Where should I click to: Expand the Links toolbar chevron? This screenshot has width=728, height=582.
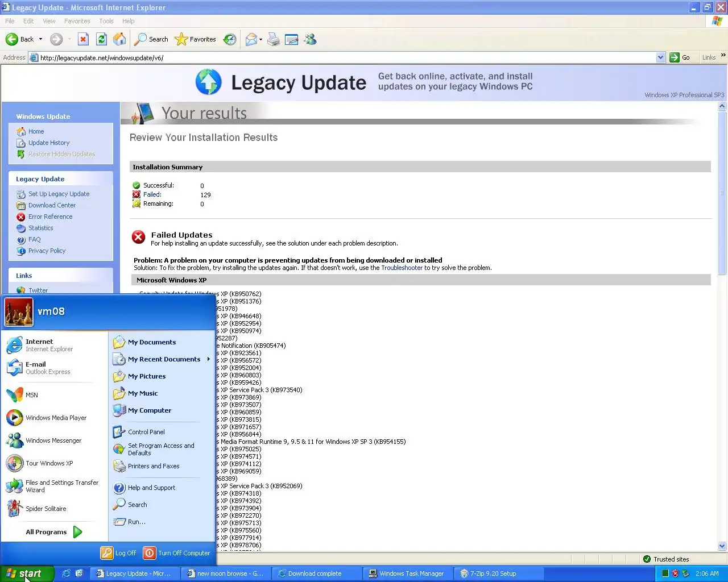pos(723,55)
